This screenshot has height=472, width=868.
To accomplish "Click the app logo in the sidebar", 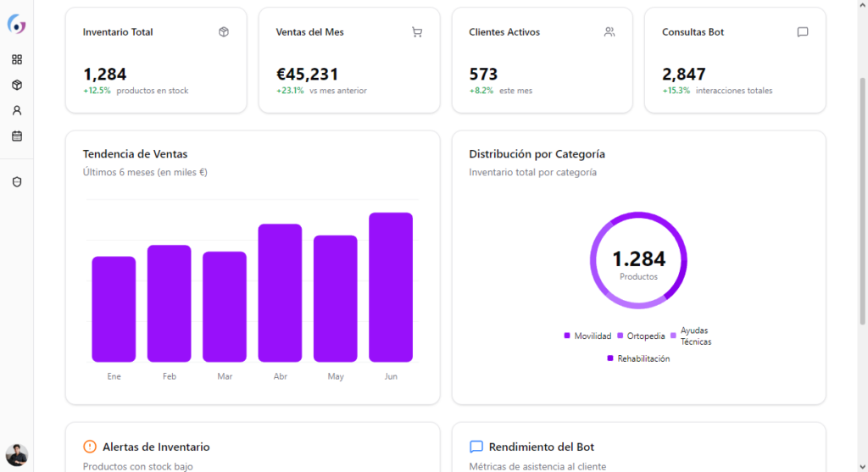I will 16,25.
